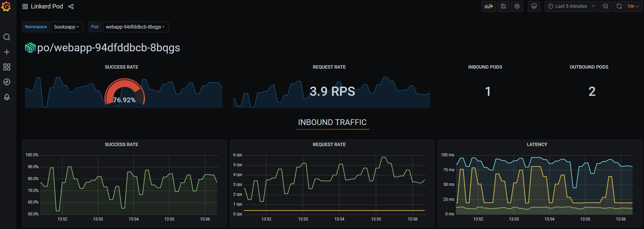The width and height of the screenshot is (644, 229).
Task: Cycle view mode with monitor icon
Action: tap(534, 6)
